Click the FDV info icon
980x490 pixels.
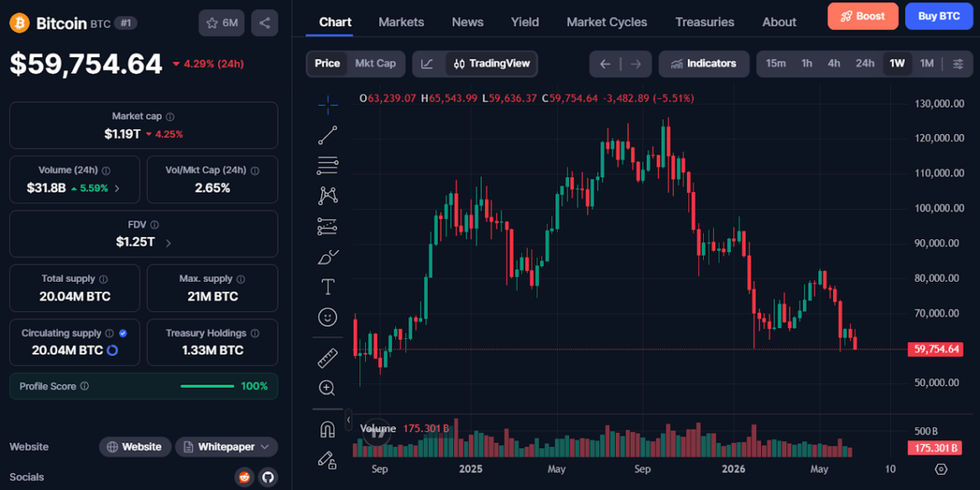pyautogui.click(x=154, y=225)
